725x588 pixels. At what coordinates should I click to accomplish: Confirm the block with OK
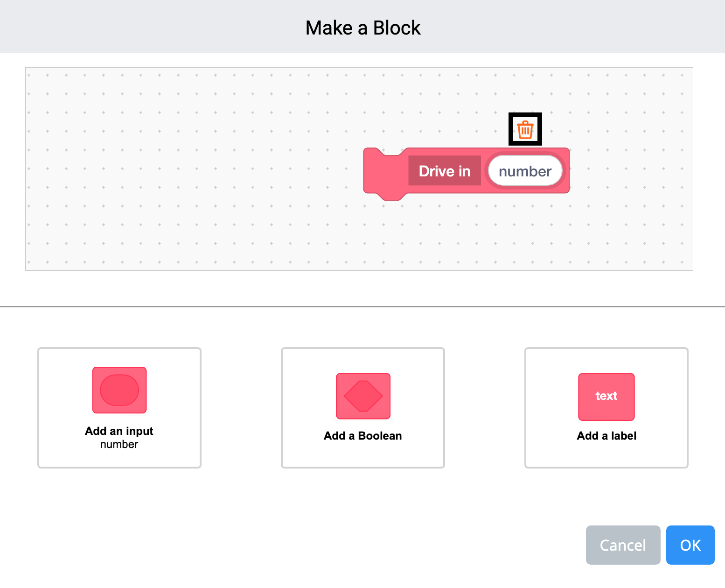pos(690,545)
